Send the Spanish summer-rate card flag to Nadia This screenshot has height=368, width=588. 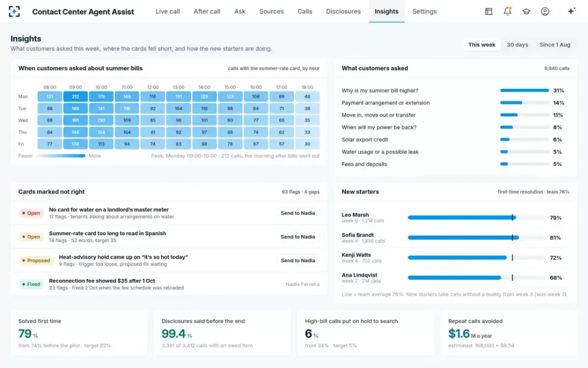pyautogui.click(x=298, y=237)
